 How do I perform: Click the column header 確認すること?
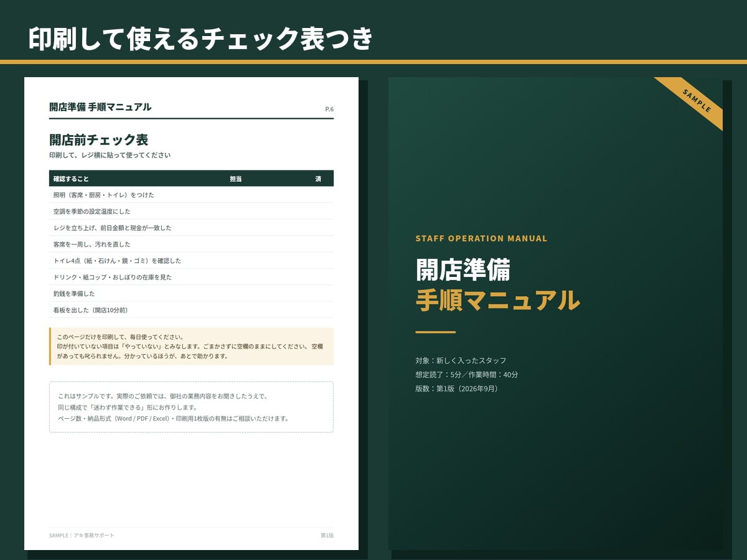click(71, 179)
